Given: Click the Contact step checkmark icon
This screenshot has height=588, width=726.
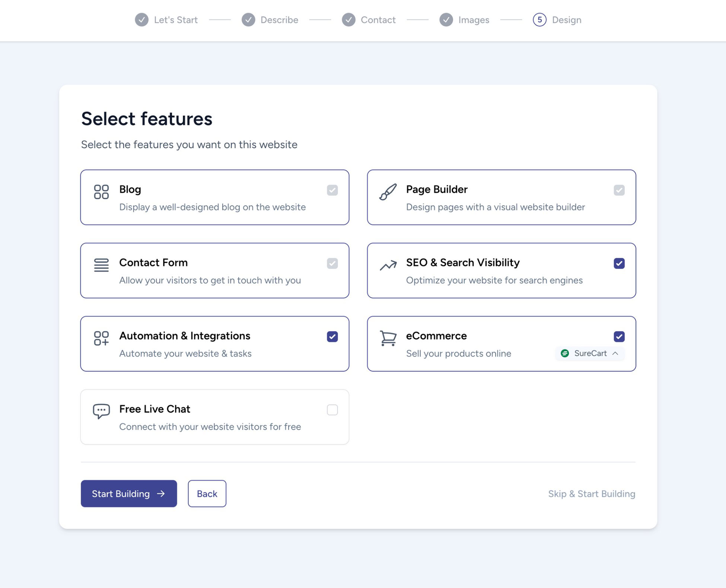Looking at the screenshot, I should click(x=348, y=20).
